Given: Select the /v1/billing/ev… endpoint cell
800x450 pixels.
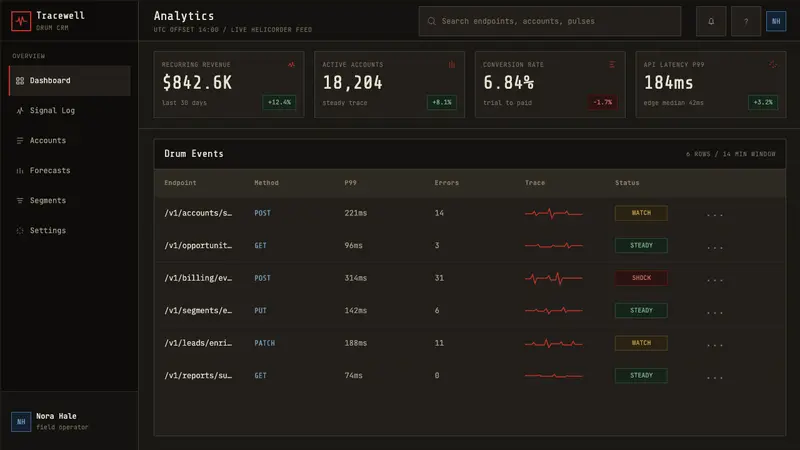Looking at the screenshot, I should pos(198,278).
